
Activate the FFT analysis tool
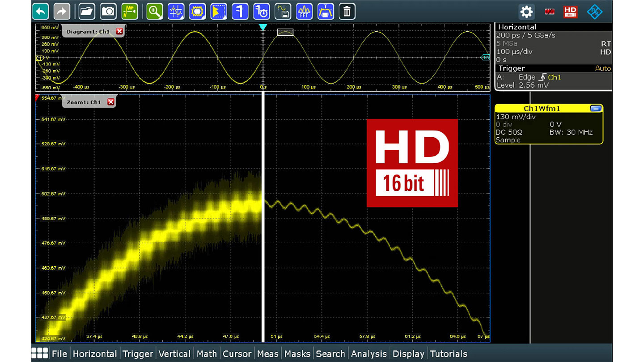[305, 11]
